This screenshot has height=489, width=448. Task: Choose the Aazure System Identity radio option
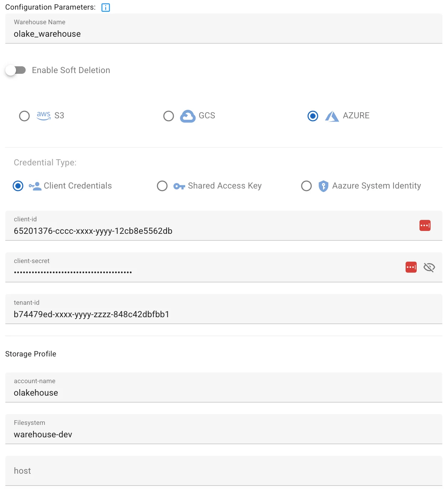point(306,186)
